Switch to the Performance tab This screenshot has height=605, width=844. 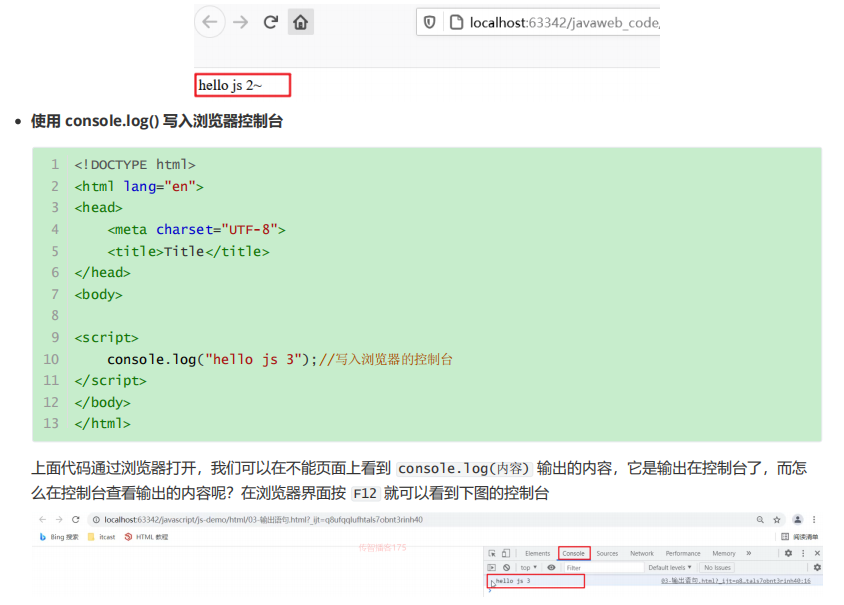coord(683,553)
